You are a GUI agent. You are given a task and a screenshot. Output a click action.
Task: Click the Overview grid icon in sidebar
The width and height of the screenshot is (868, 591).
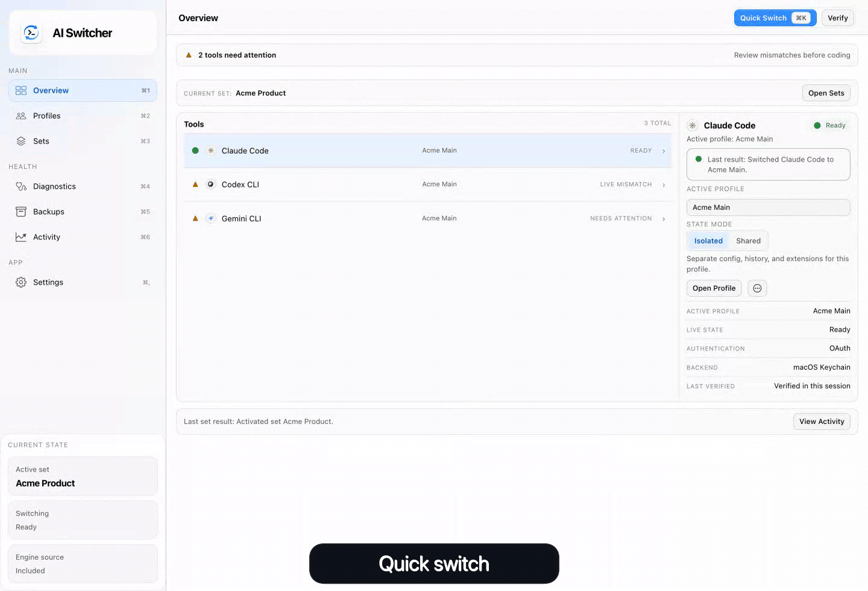tap(21, 90)
